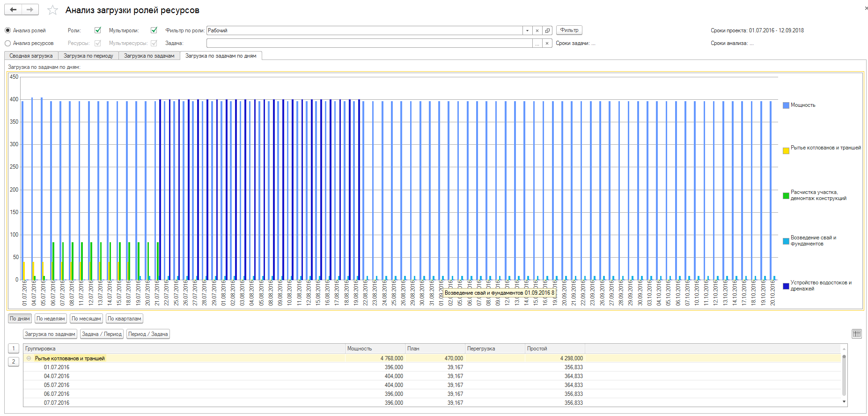Go back with the left arrow button
This screenshot has height=416, width=868.
[x=13, y=10]
